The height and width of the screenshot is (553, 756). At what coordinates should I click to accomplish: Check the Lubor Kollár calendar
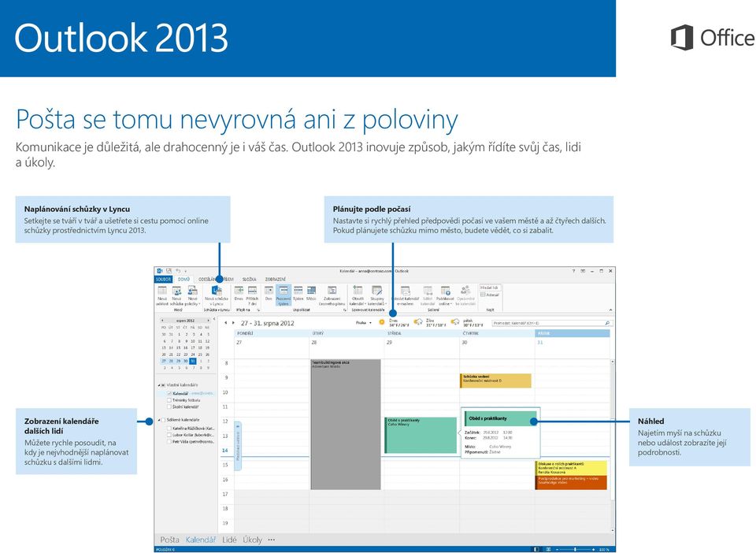[x=169, y=435]
